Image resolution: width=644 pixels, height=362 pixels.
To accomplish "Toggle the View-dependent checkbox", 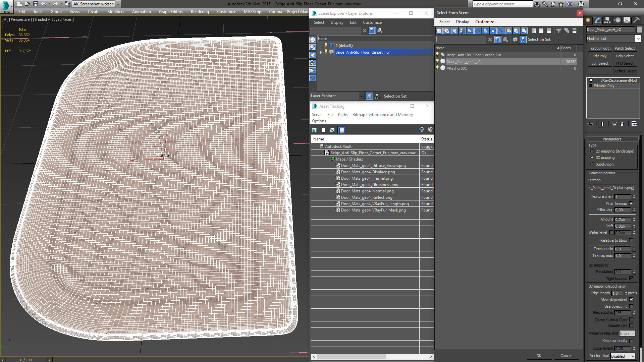I will coord(631,300).
